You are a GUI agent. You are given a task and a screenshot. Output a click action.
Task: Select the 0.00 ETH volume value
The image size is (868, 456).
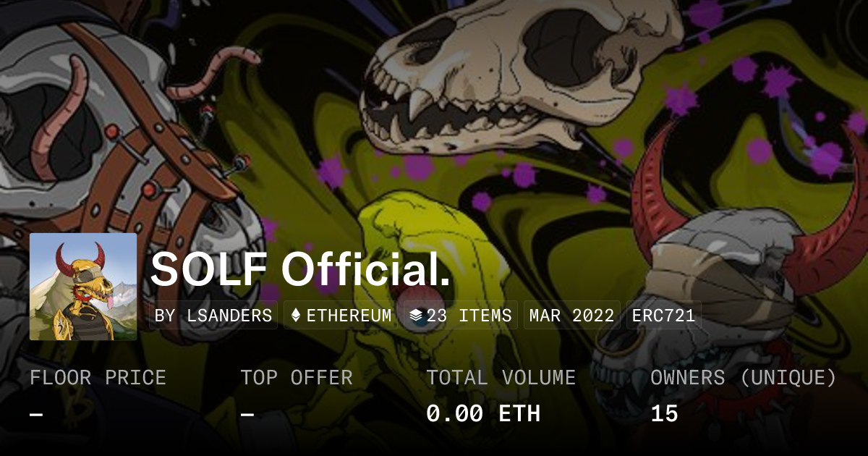click(x=483, y=414)
